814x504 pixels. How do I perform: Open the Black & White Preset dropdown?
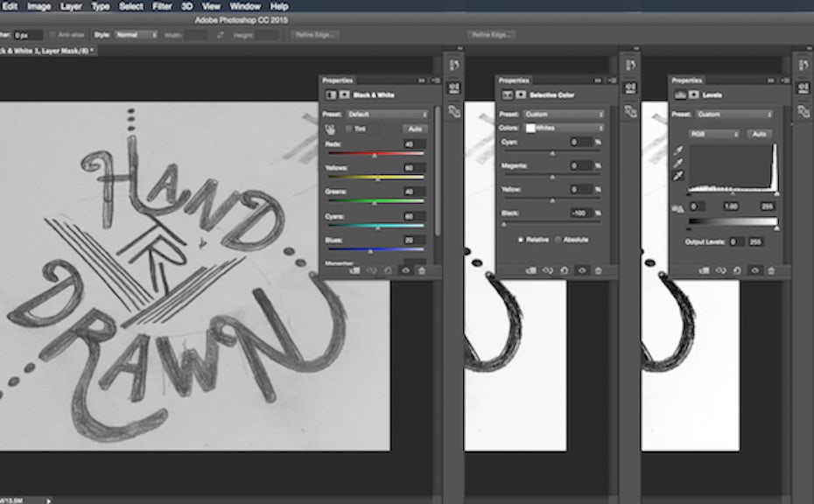point(387,114)
